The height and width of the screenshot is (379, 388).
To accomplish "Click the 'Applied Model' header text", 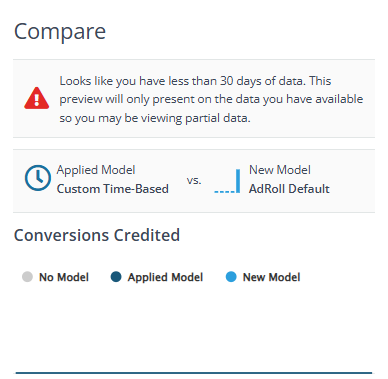I will [96, 170].
